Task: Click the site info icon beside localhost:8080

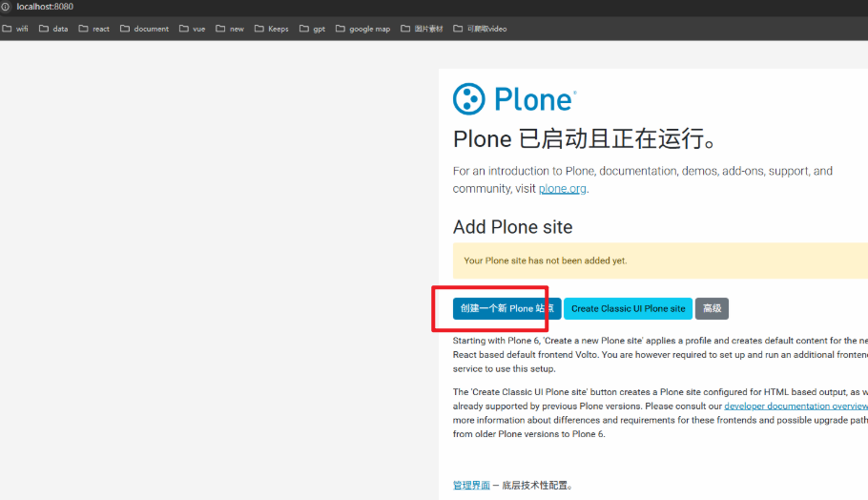Action: pyautogui.click(x=5, y=7)
